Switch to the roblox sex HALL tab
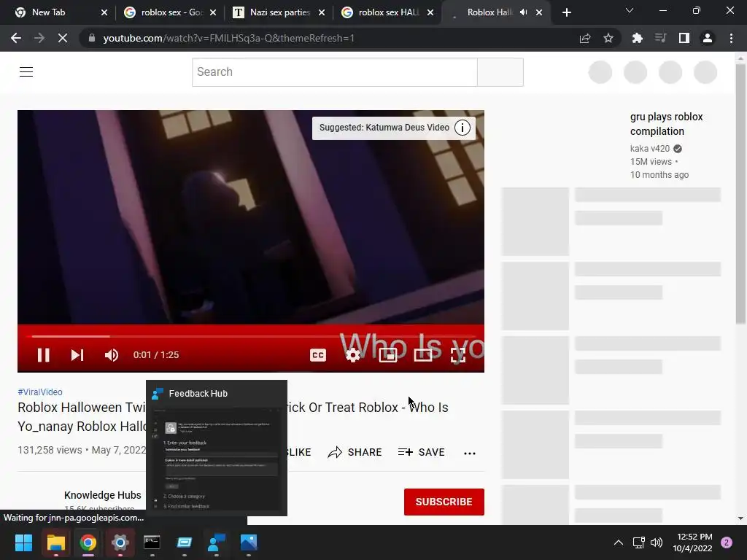The width and height of the screenshot is (747, 560). coord(387,12)
